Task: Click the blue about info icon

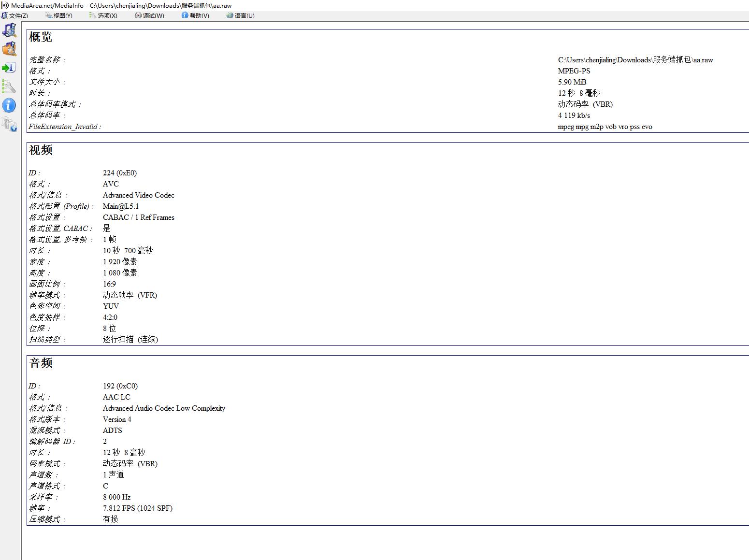Action: (x=9, y=105)
